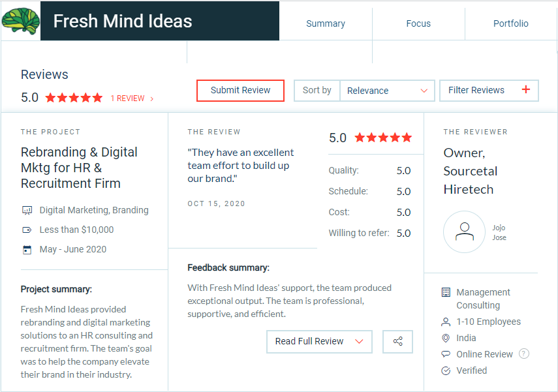The image size is (558, 392).
Task: Click the five red stars beside the review's 5.0 score
Action: pos(383,138)
